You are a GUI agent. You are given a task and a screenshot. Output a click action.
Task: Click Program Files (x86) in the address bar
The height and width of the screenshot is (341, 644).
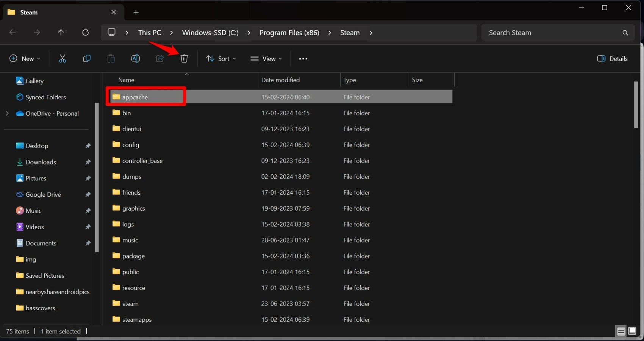(289, 33)
